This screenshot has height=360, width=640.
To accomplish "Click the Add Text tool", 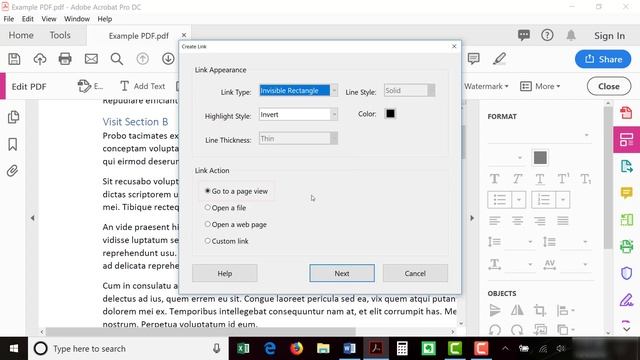I will [x=142, y=86].
